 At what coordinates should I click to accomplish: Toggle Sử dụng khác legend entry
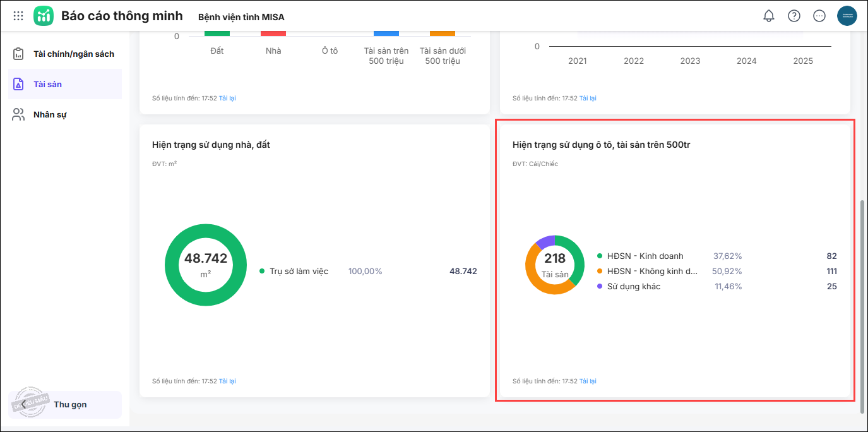pyautogui.click(x=633, y=286)
